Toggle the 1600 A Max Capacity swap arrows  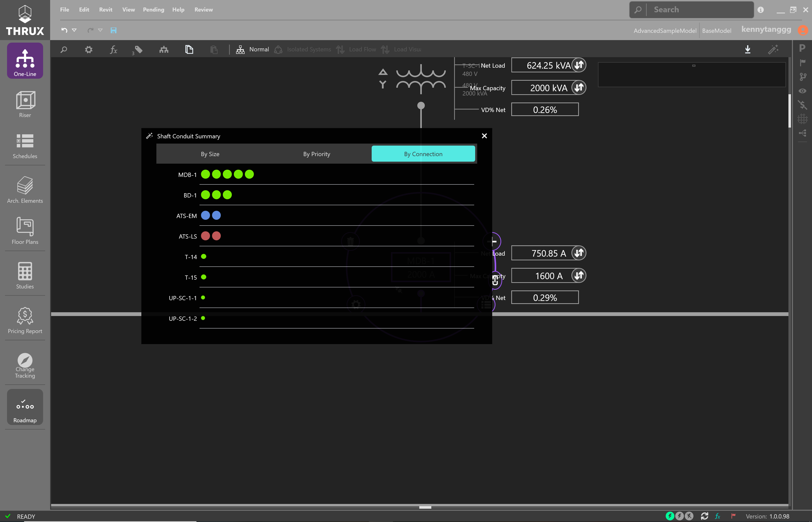(579, 275)
